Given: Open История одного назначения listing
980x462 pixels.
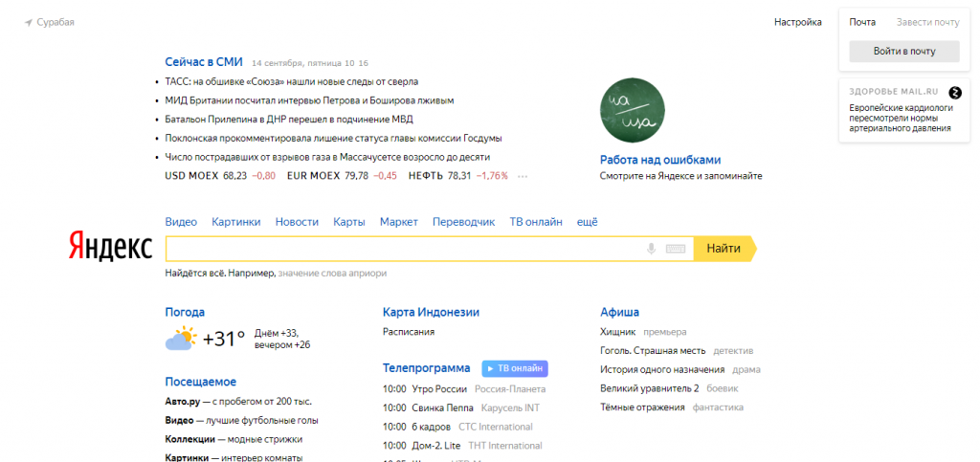Looking at the screenshot, I should click(x=680, y=369).
